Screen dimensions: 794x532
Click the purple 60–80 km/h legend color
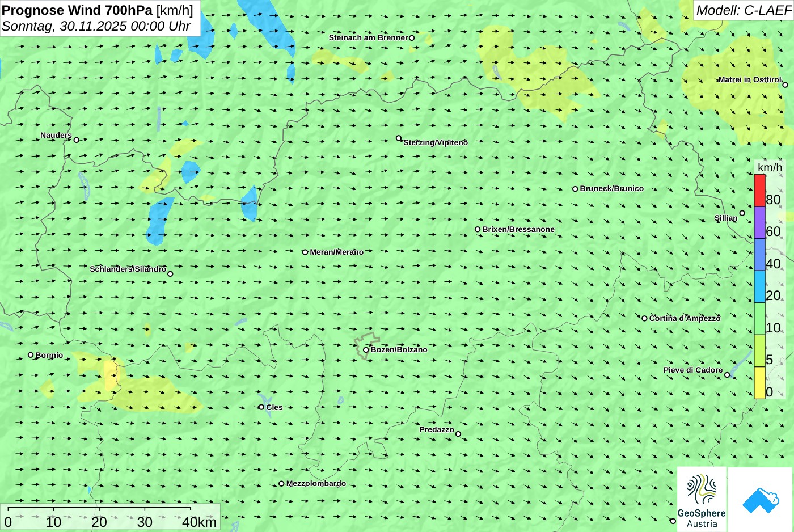[x=759, y=222]
